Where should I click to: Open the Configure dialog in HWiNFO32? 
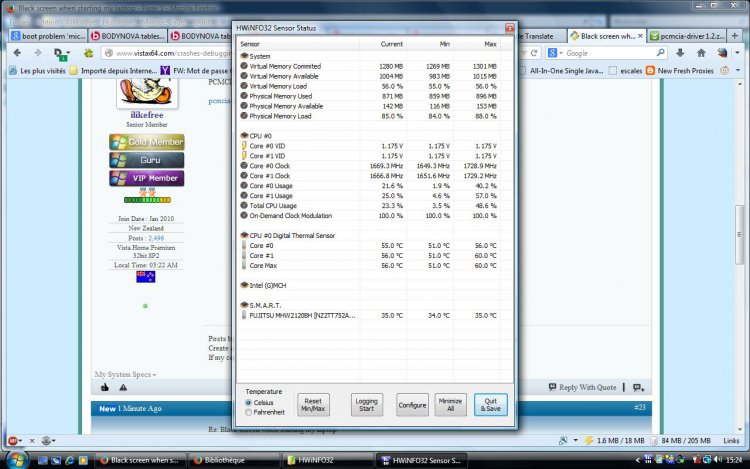pyautogui.click(x=412, y=405)
